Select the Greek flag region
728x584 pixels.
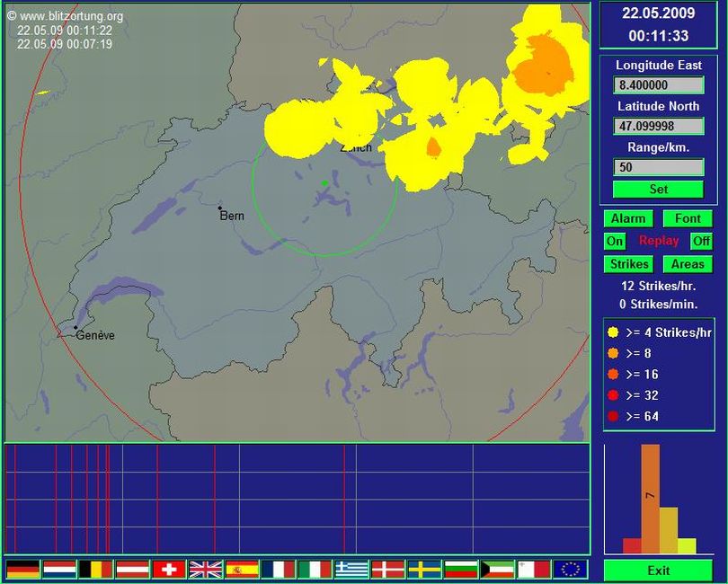pos(351,569)
